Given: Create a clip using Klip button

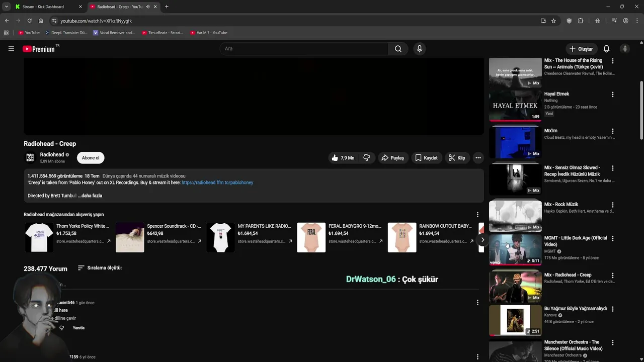Looking at the screenshot, I should (x=457, y=158).
